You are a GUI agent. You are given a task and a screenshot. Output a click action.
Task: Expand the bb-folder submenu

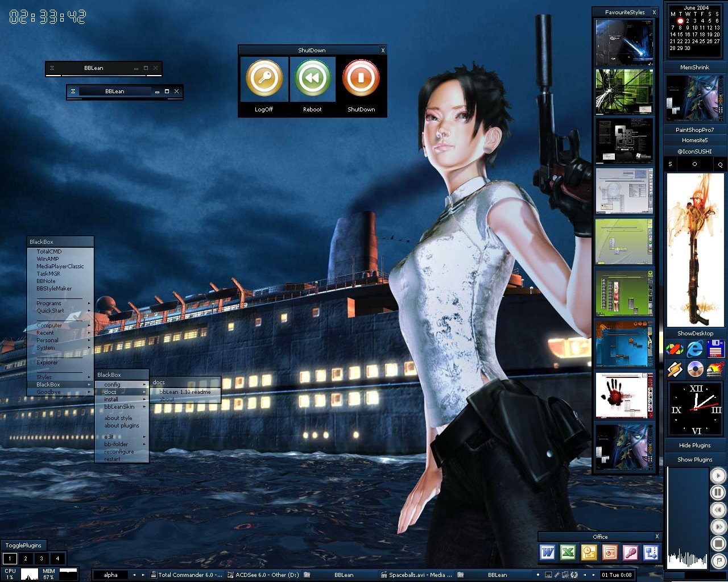pyautogui.click(x=122, y=444)
